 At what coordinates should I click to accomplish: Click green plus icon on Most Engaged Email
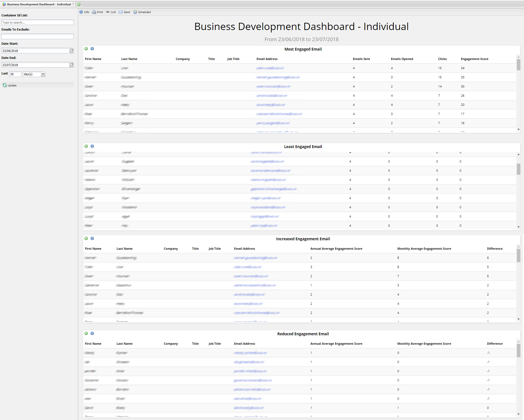tap(86, 49)
